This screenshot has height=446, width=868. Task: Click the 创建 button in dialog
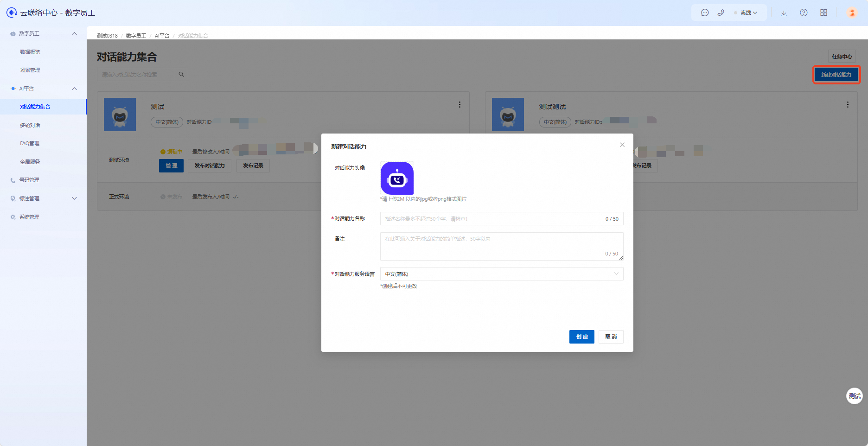582,337
